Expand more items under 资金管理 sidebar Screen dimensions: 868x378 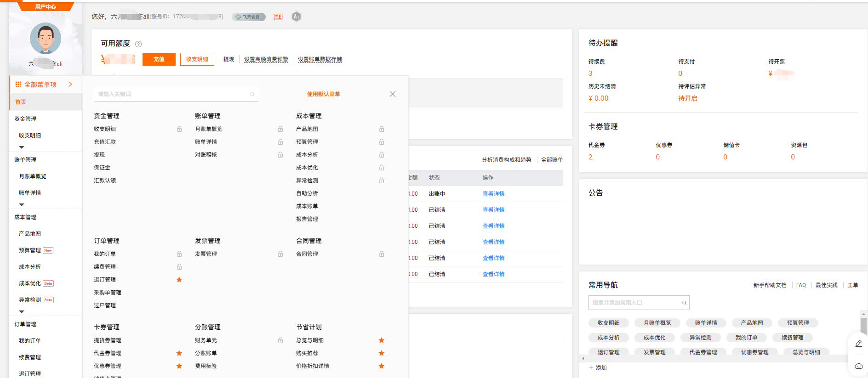point(22,147)
